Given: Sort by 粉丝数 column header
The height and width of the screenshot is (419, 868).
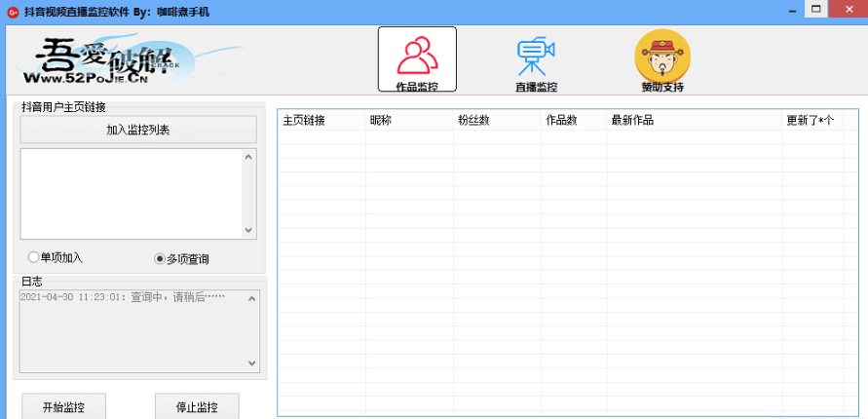Looking at the screenshot, I should coord(497,120).
